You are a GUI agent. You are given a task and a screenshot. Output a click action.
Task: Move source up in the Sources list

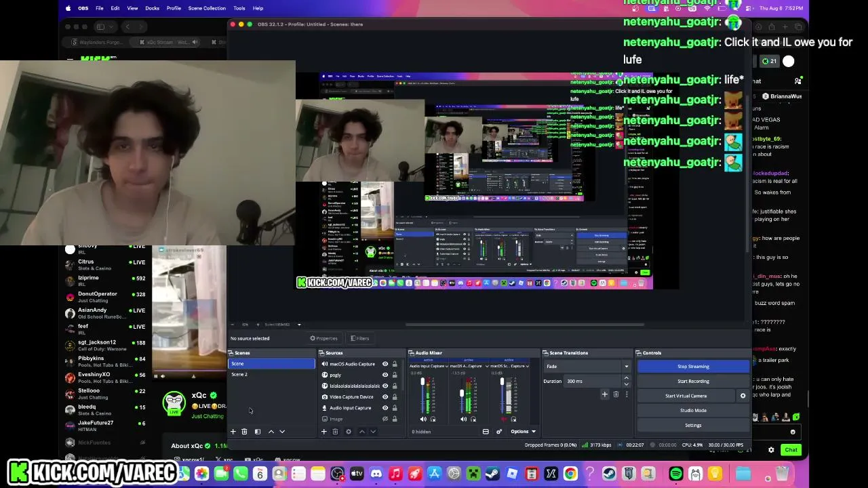coord(361,432)
